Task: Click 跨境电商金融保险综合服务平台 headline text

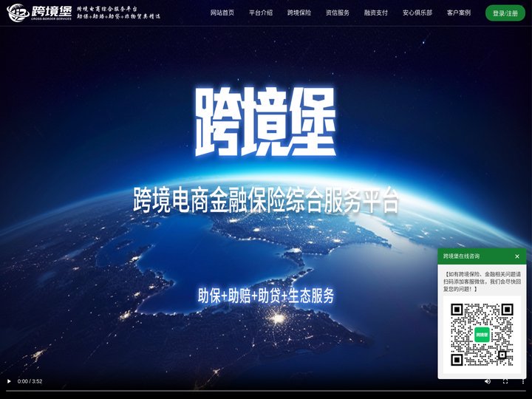Action: (266, 200)
